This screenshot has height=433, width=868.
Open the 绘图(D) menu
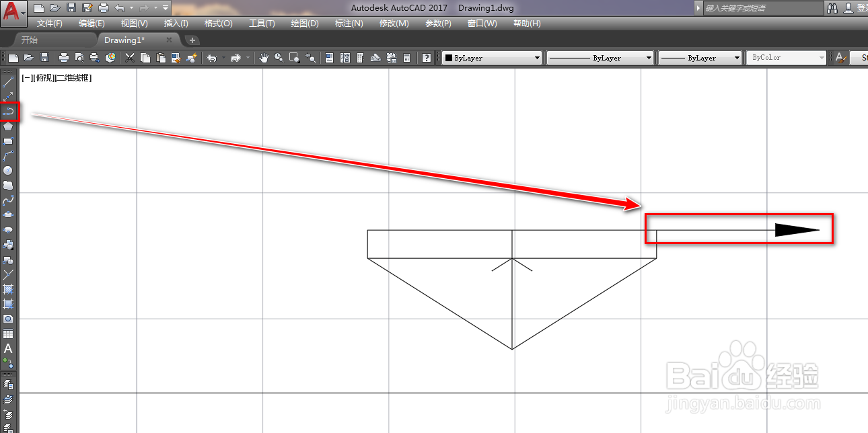[305, 24]
